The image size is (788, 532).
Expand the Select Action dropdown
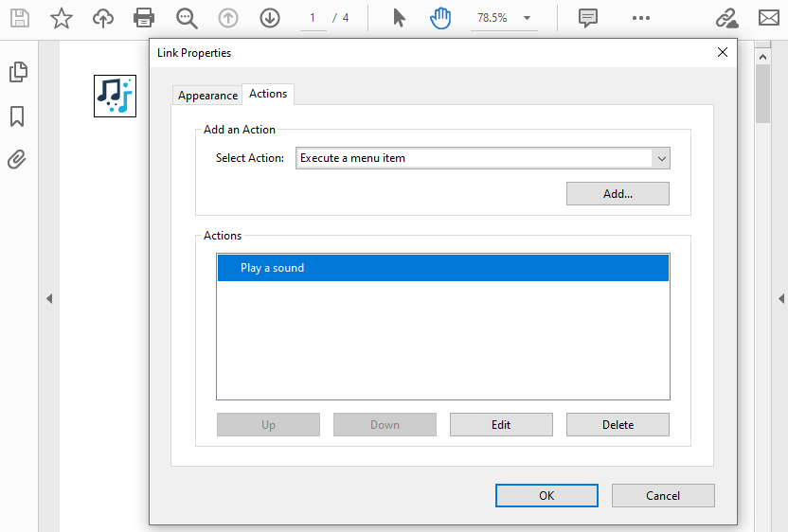click(x=661, y=158)
